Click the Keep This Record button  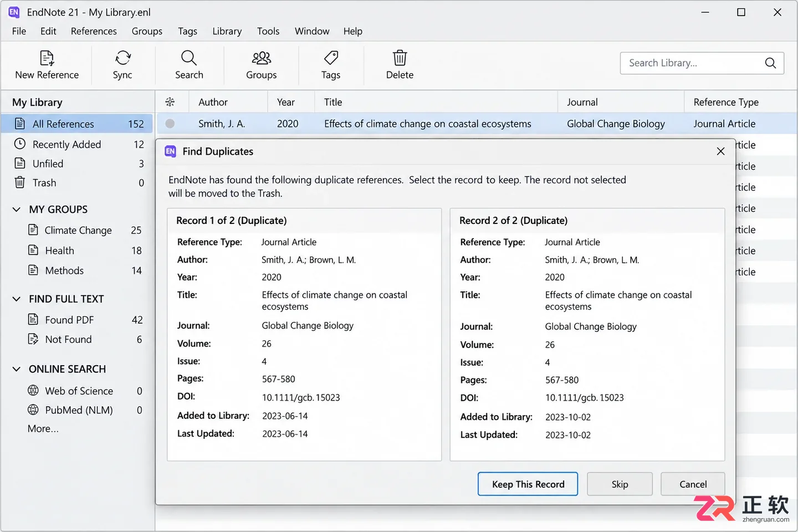coord(528,484)
